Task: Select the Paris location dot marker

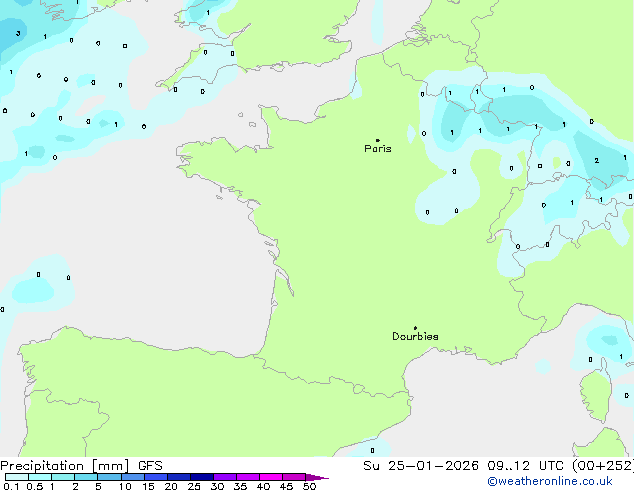Action: [x=378, y=140]
